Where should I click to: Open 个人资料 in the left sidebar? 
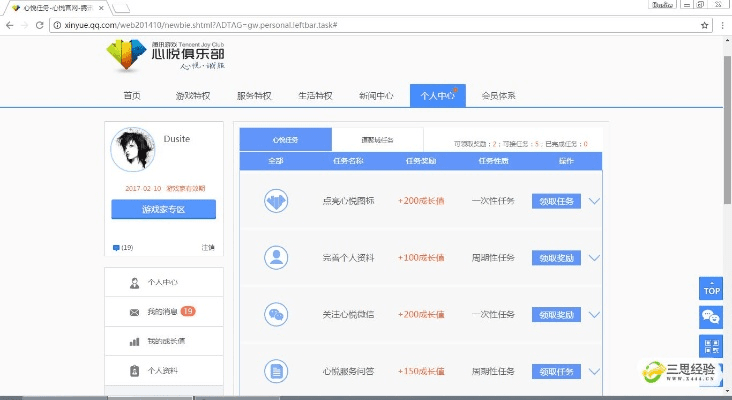click(x=164, y=371)
